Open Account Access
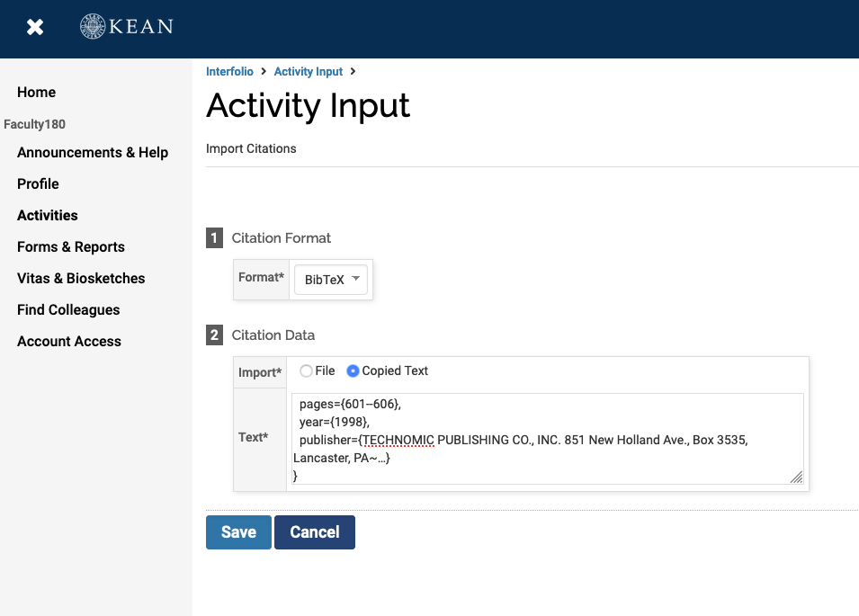This screenshot has width=859, height=616. click(x=69, y=341)
